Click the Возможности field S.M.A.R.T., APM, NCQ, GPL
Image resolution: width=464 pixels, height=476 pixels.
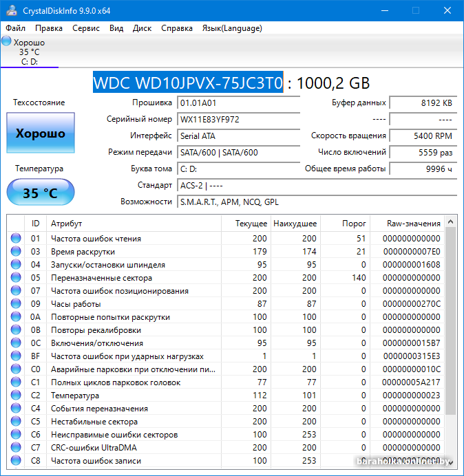[317, 202]
